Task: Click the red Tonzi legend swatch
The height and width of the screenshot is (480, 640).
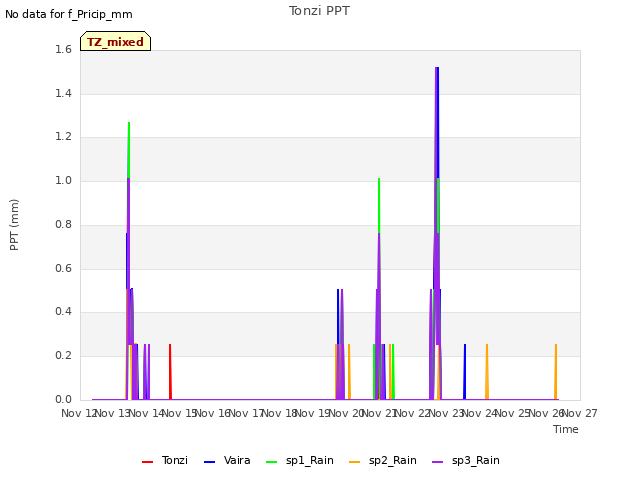Action: (x=147, y=462)
